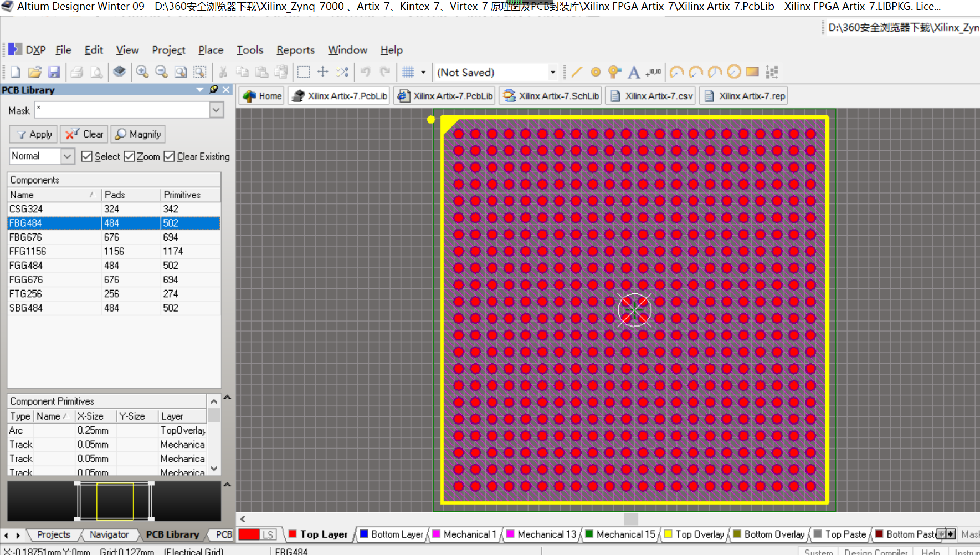
Task: Select the Arc primitive row
Action: point(107,430)
